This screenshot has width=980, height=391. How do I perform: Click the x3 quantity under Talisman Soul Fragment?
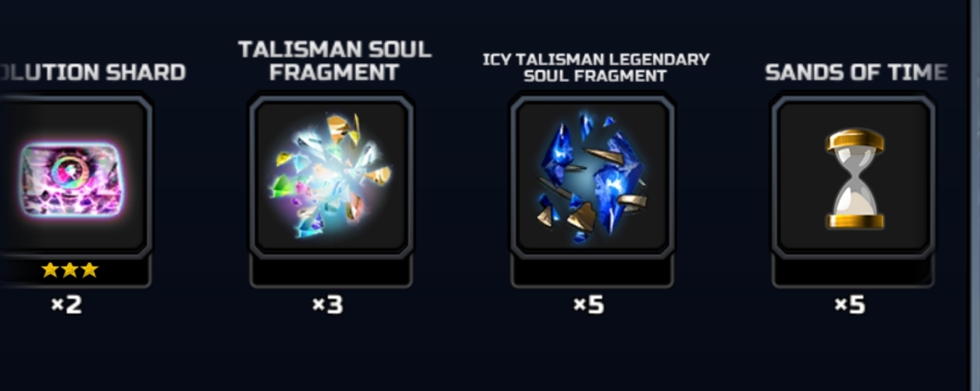(328, 305)
